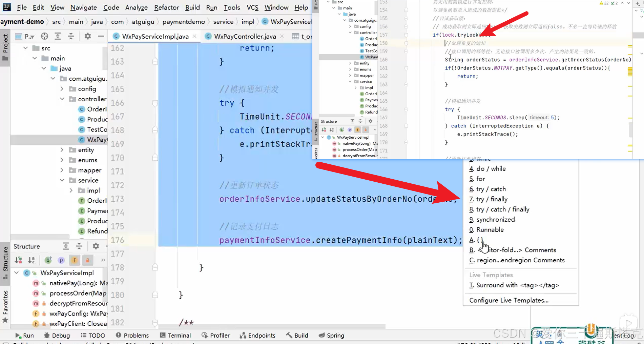Toggle show properties in Structure panel
Image resolution: width=644 pixels, height=344 pixels.
pyautogui.click(x=61, y=260)
